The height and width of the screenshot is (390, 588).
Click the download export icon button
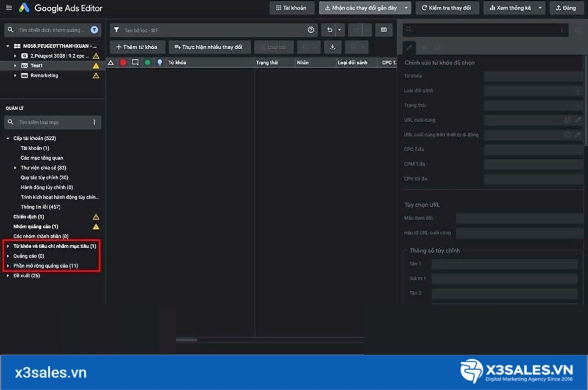(x=333, y=47)
